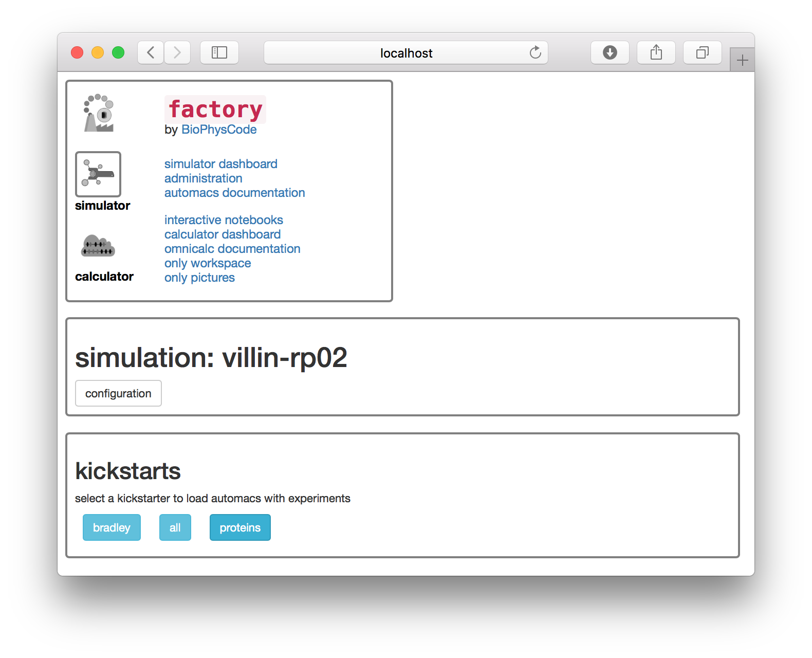Go forward with the browser forward arrow
Viewport: 812px width, 658px height.
pos(177,52)
